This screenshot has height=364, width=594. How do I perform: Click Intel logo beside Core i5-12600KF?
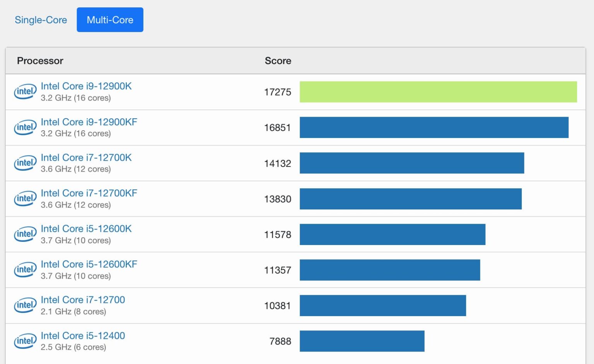[x=25, y=270]
